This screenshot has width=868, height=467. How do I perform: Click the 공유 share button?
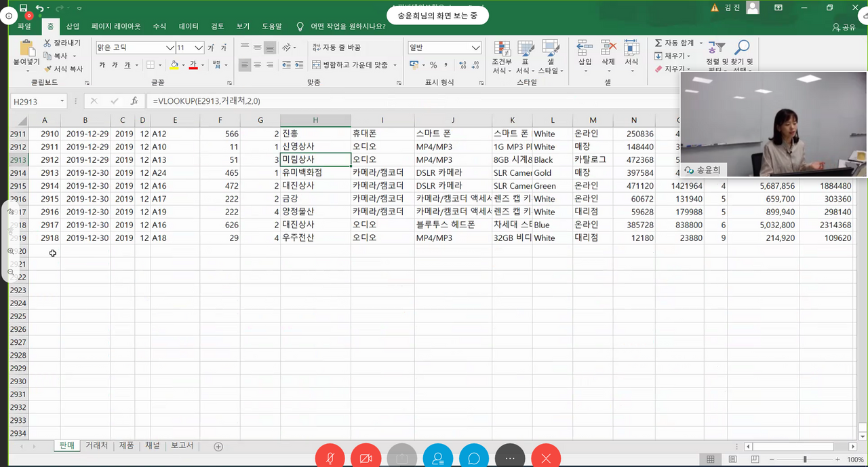(844, 27)
